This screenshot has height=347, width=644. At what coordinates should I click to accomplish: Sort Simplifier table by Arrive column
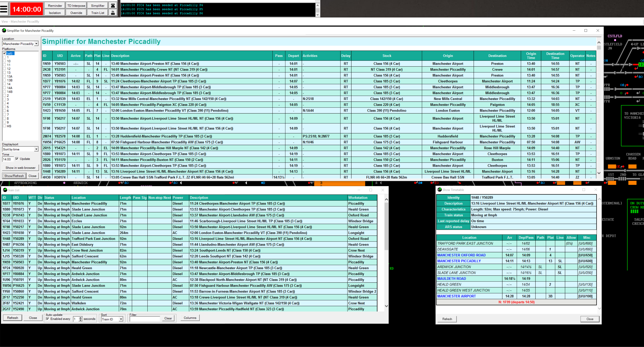75,56
